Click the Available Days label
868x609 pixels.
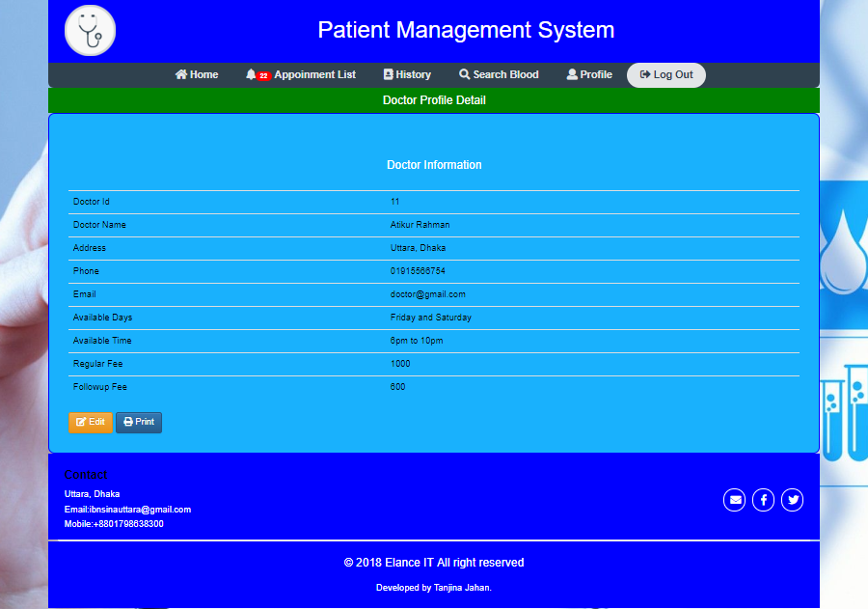102,318
